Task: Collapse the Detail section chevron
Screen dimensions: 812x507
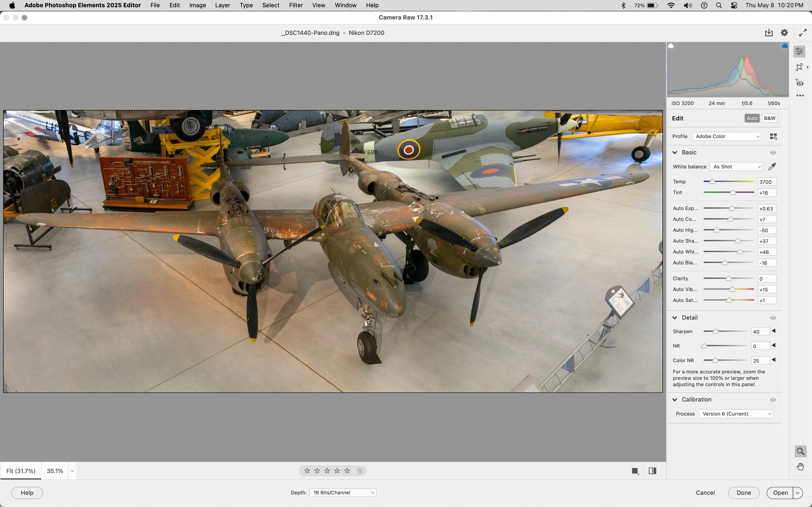Action: coord(675,318)
